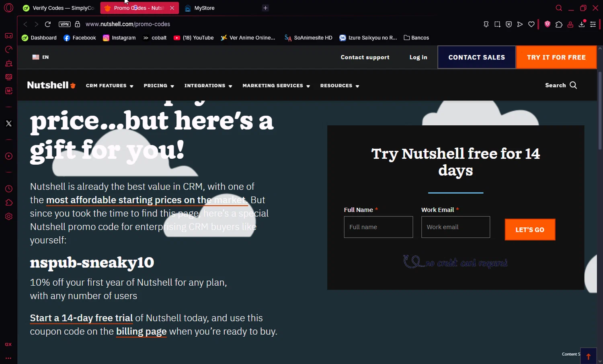The width and height of the screenshot is (603, 364).
Task: Expand the CRM Features dropdown
Action: pyautogui.click(x=109, y=86)
